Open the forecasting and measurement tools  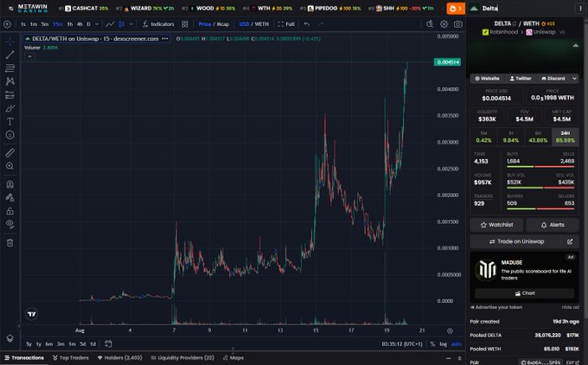(10, 95)
